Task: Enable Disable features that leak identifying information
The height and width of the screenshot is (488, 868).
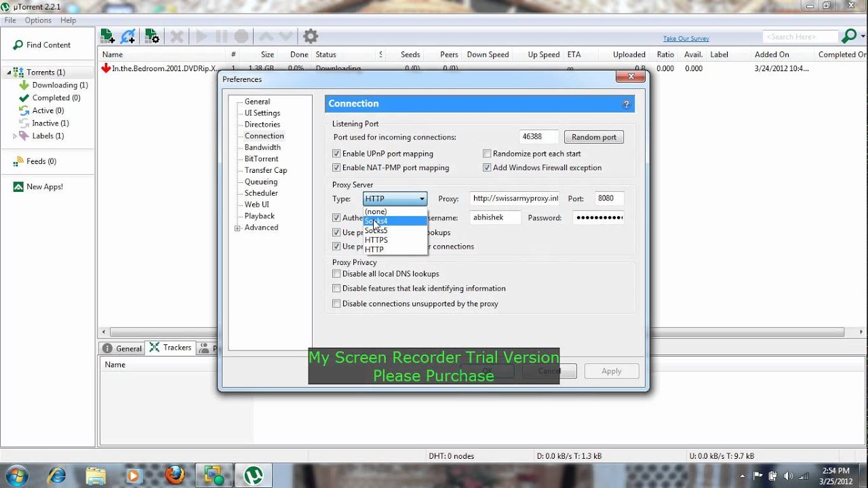Action: click(x=336, y=289)
